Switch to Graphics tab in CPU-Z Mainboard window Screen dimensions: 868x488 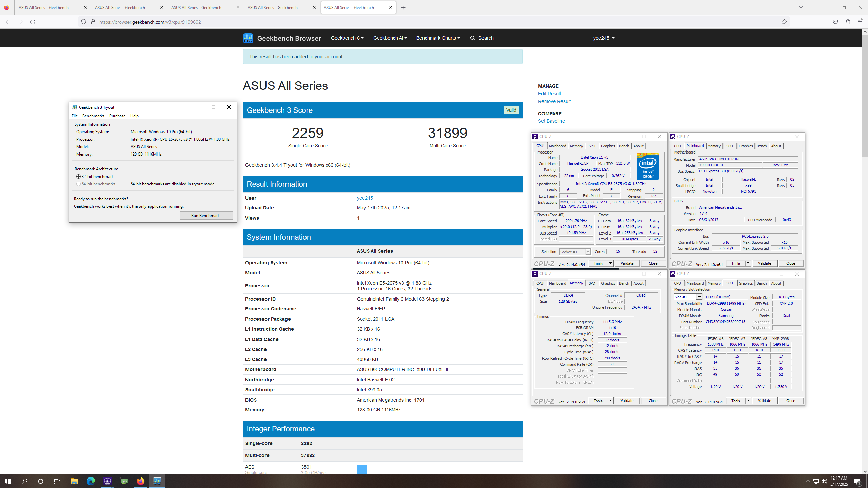pos(746,146)
